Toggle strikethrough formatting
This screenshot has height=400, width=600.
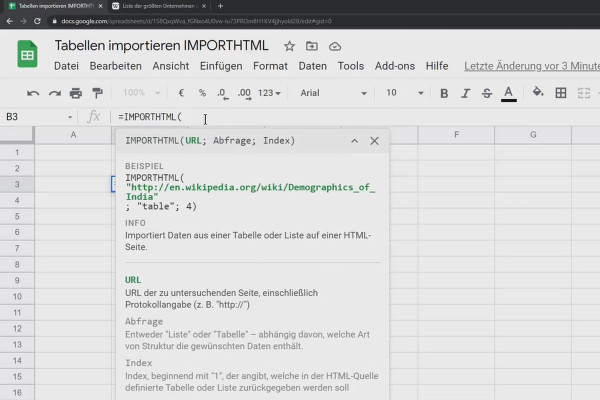[487, 93]
